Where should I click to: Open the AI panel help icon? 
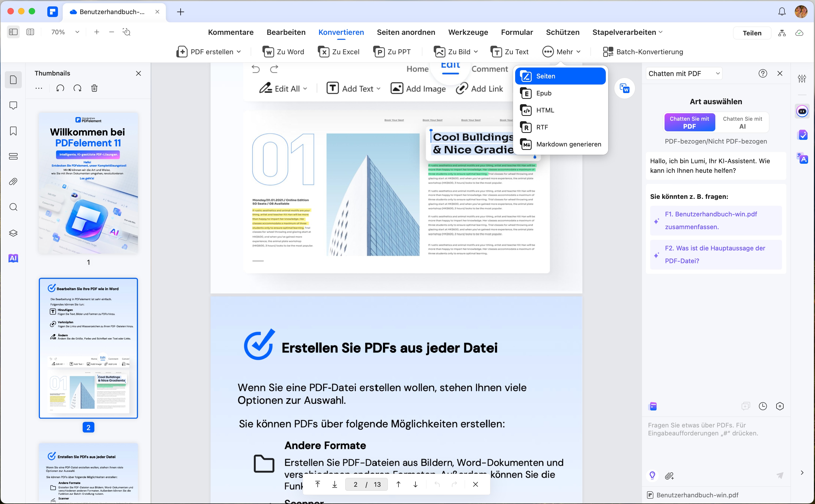click(763, 74)
